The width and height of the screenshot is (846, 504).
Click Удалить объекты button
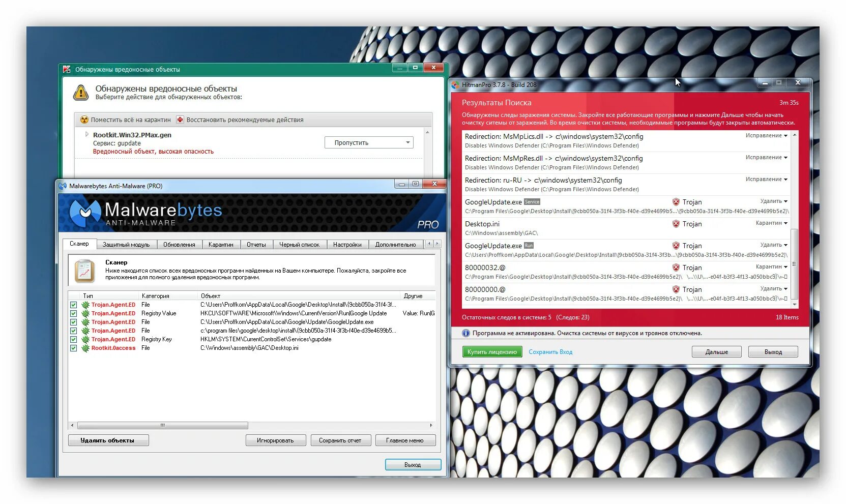tap(108, 440)
